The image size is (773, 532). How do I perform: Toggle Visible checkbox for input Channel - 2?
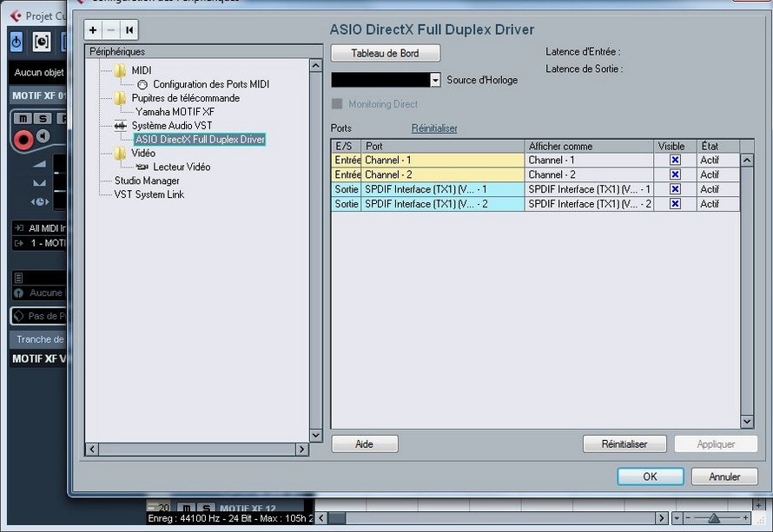pos(675,174)
